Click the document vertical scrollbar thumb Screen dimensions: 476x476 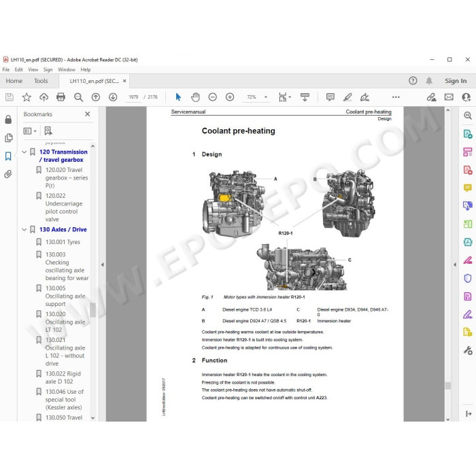tap(448, 386)
